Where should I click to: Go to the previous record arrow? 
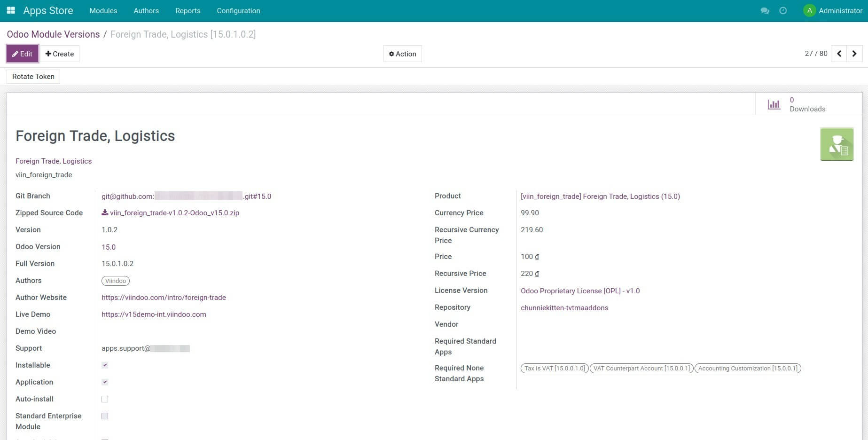pos(839,54)
